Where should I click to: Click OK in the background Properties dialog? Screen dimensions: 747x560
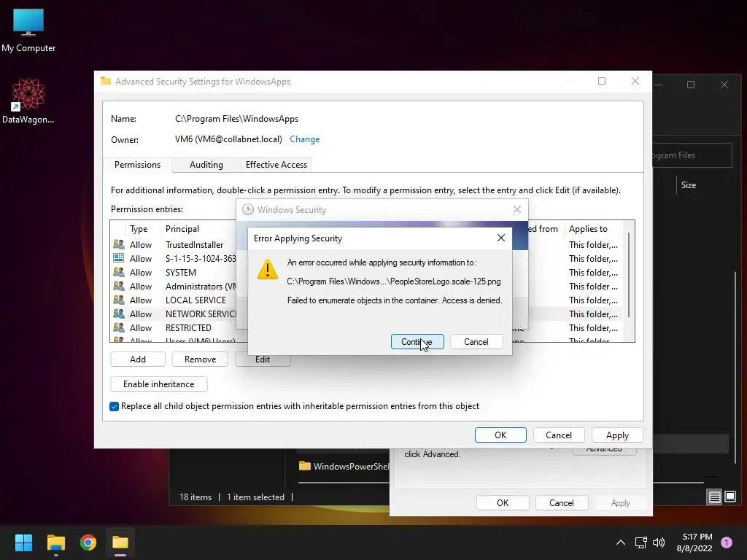[x=503, y=503]
